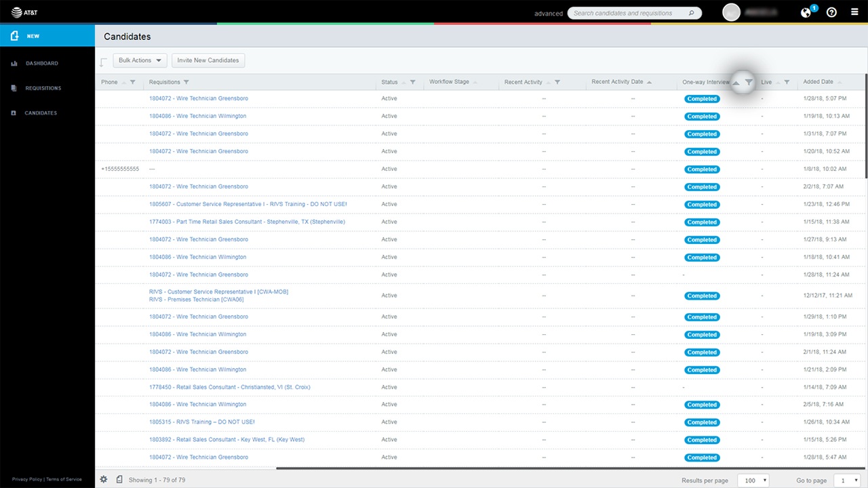Filter the Status column
868x488 pixels.
click(412, 82)
